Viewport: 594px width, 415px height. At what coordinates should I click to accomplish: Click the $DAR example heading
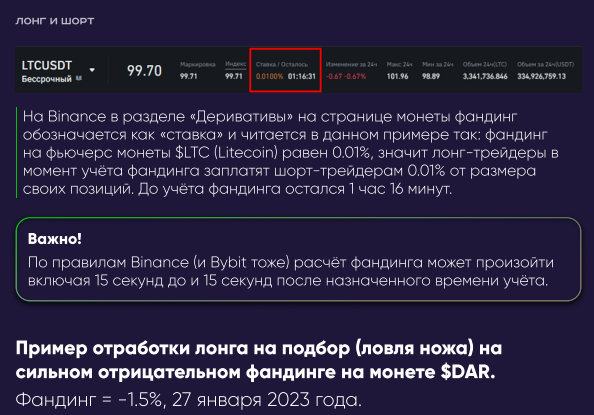coord(259,360)
